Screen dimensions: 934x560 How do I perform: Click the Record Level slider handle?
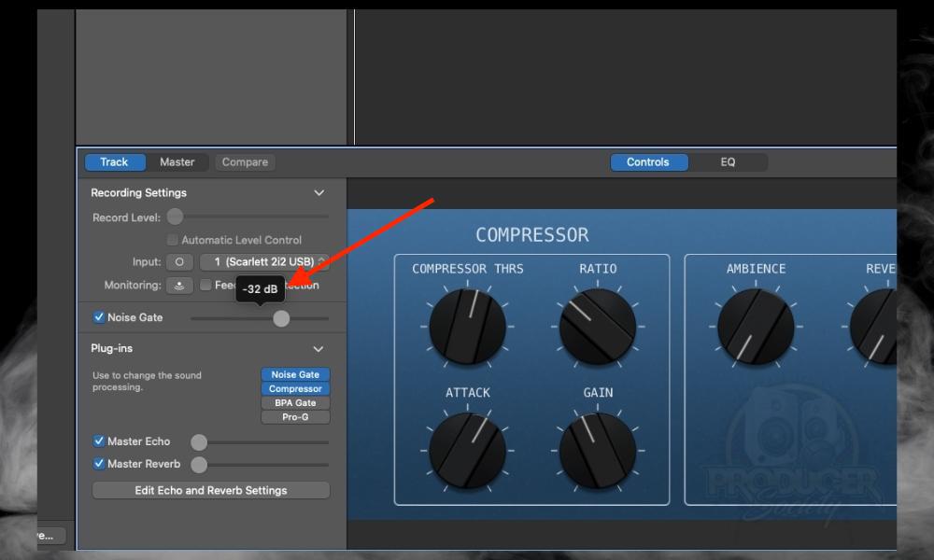pyautogui.click(x=176, y=217)
